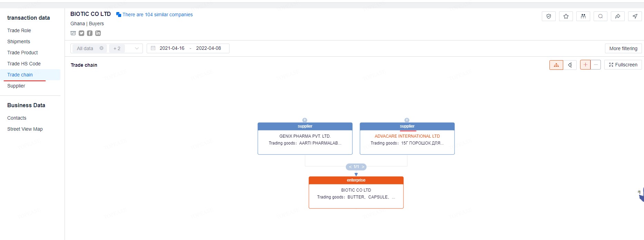644x240 pixels.
Task: Open GENIX PHARMA PVT. LTD. supplier
Action: (x=305, y=136)
